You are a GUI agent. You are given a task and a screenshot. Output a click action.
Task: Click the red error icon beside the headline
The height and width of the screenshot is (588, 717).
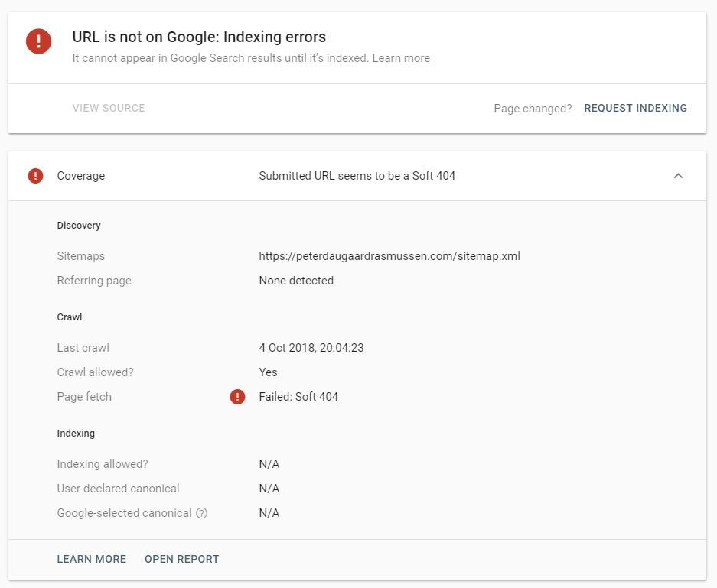[38, 41]
